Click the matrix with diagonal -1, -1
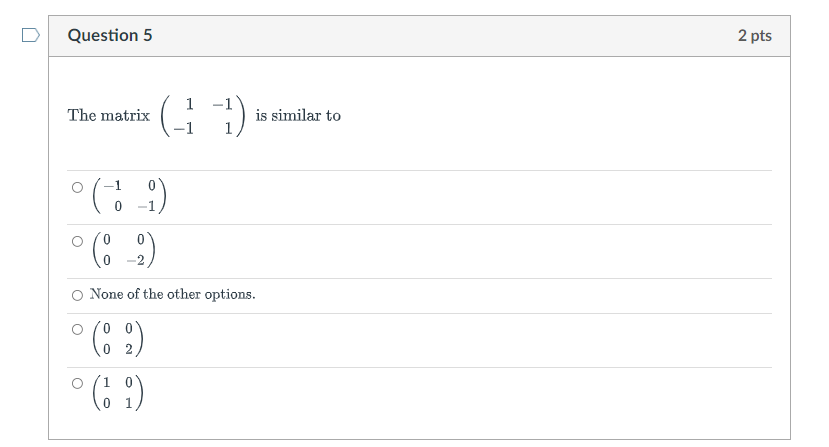Viewport: 829px width, 447px height. click(x=130, y=196)
